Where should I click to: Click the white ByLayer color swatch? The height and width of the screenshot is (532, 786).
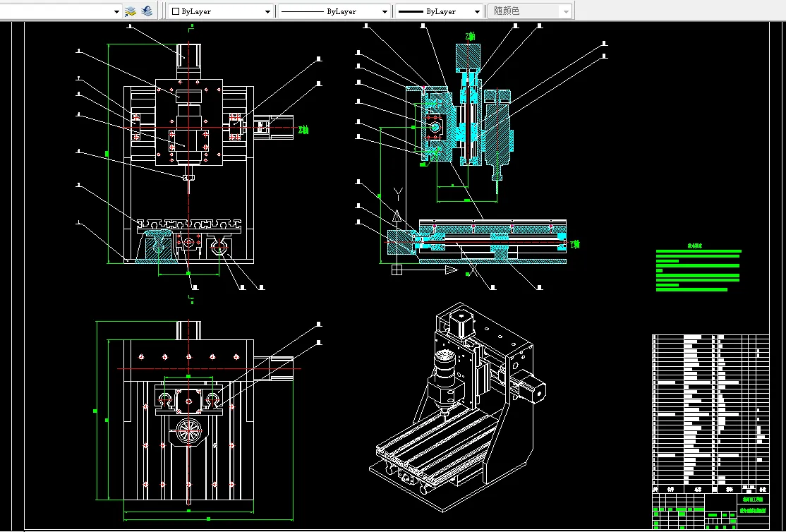click(176, 12)
